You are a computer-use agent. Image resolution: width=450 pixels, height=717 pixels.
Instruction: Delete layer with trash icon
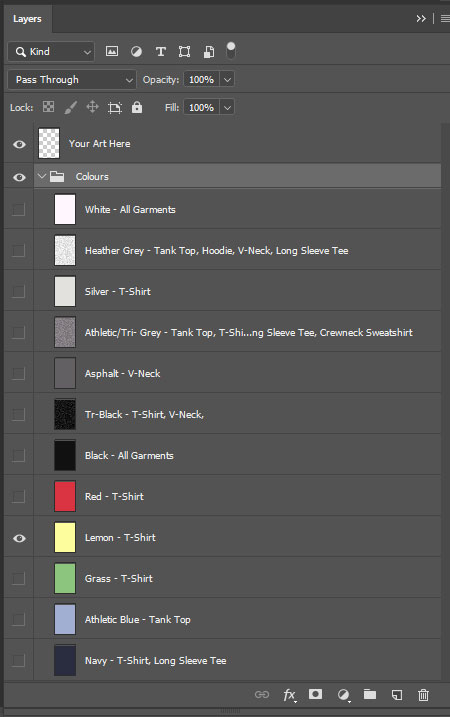[x=423, y=695]
